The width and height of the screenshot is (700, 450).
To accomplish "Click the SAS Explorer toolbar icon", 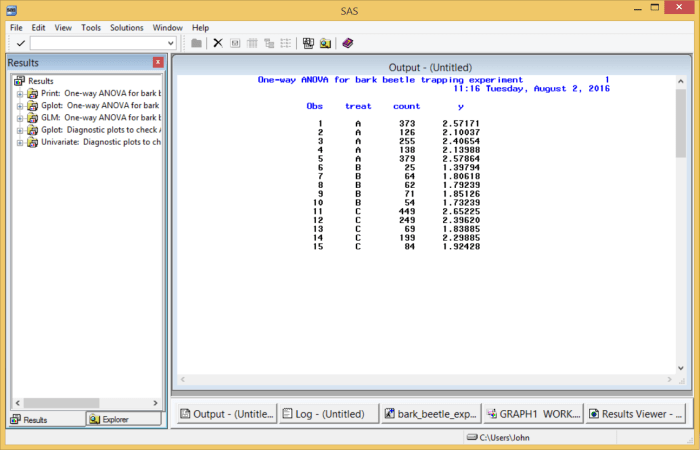I will [308, 43].
